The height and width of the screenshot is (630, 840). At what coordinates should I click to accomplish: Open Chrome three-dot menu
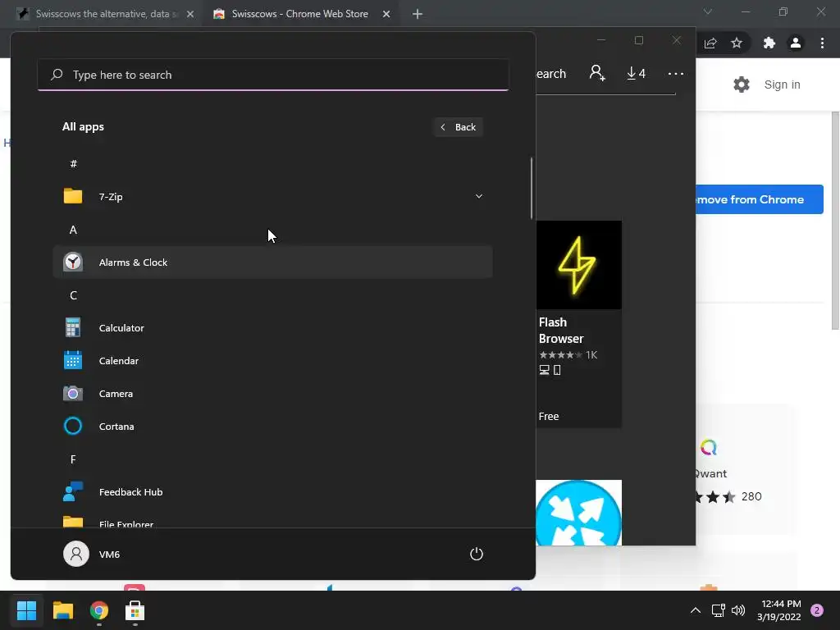point(822,43)
